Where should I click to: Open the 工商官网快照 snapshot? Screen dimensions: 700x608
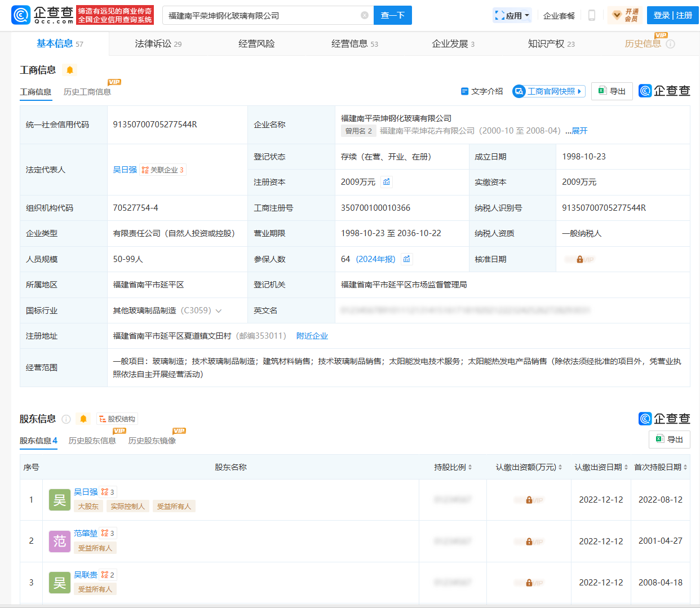pos(549,91)
